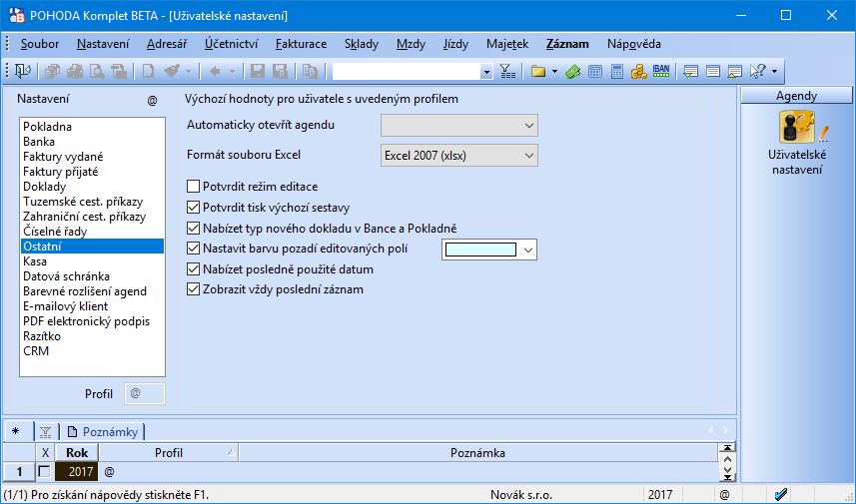The width and height of the screenshot is (856, 504).
Task: Click the Poznámka column header
Action: pos(477,453)
